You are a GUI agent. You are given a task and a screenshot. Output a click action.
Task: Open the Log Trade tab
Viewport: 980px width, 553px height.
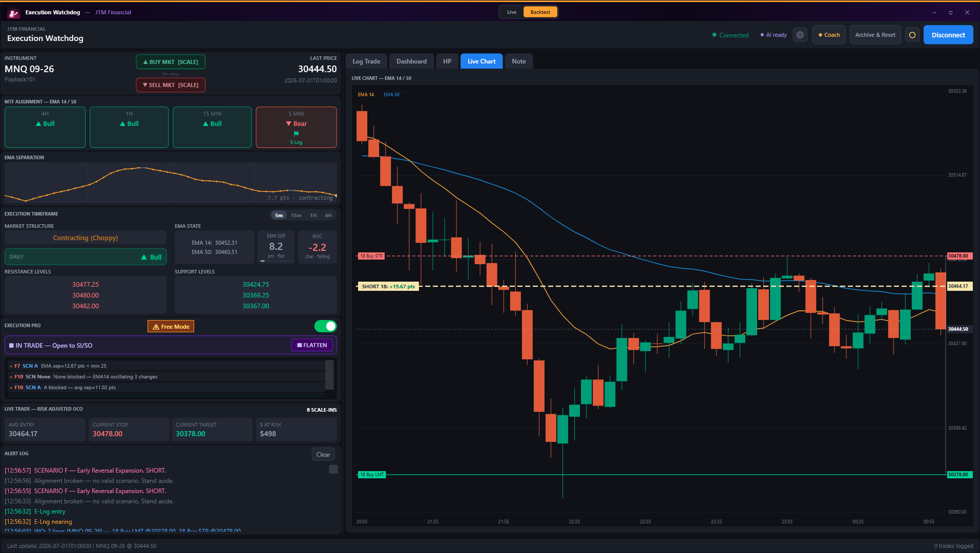pyautogui.click(x=366, y=61)
